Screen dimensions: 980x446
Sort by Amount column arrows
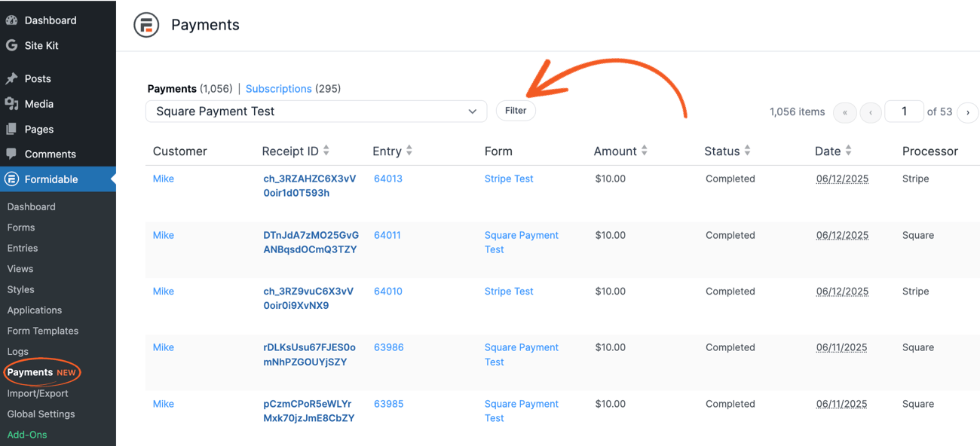[x=645, y=151]
